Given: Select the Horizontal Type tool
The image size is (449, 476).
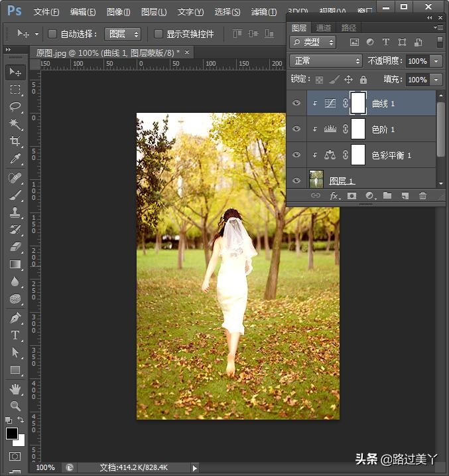Looking at the screenshot, I should click(15, 335).
